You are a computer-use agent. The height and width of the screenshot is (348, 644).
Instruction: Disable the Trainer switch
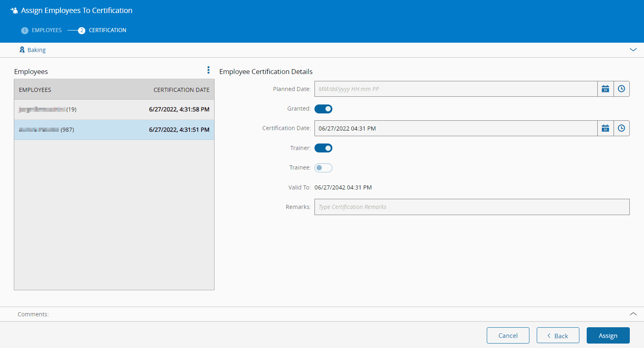point(323,148)
